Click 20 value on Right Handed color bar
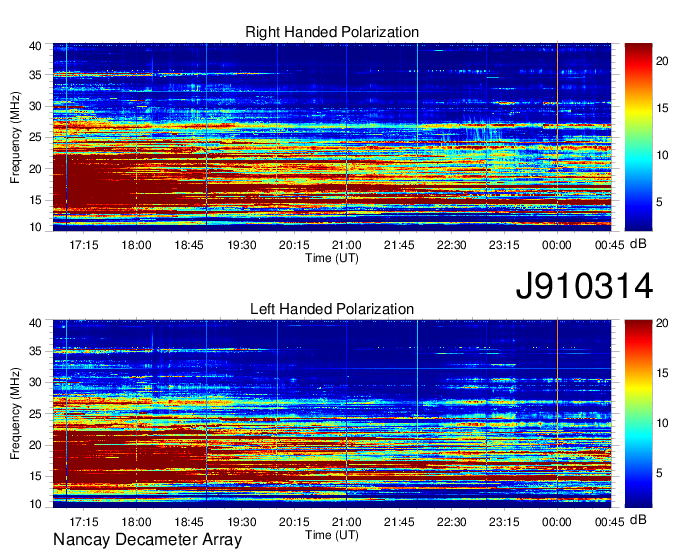Image resolution: width=680 pixels, height=552 pixels. tap(662, 61)
